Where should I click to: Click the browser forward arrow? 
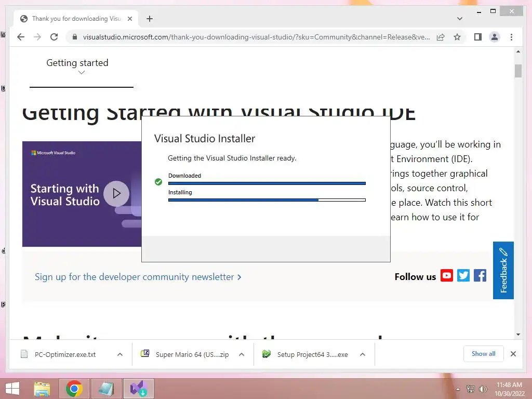[x=37, y=37]
